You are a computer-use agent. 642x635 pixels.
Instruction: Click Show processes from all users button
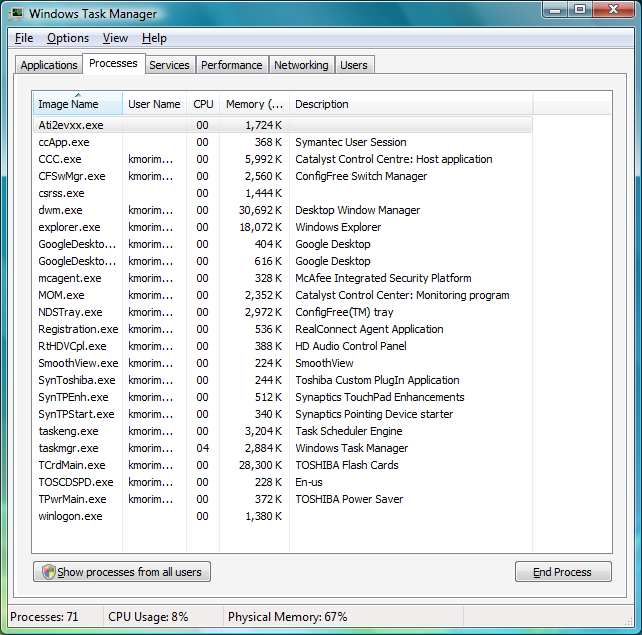coord(122,572)
